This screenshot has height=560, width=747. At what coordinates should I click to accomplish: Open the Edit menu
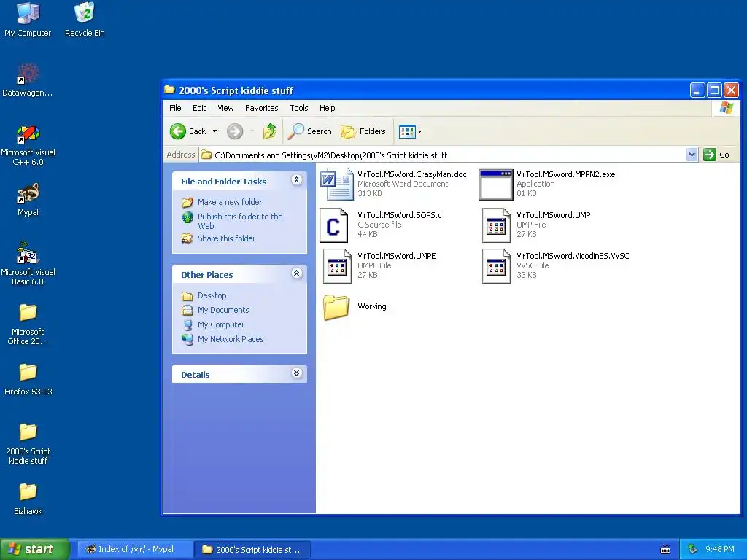[199, 108]
